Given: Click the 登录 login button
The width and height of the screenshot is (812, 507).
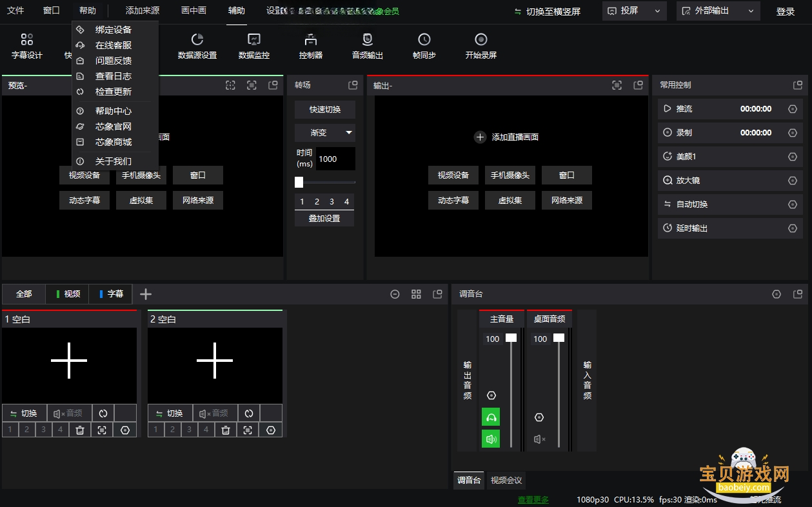Looking at the screenshot, I should point(786,12).
